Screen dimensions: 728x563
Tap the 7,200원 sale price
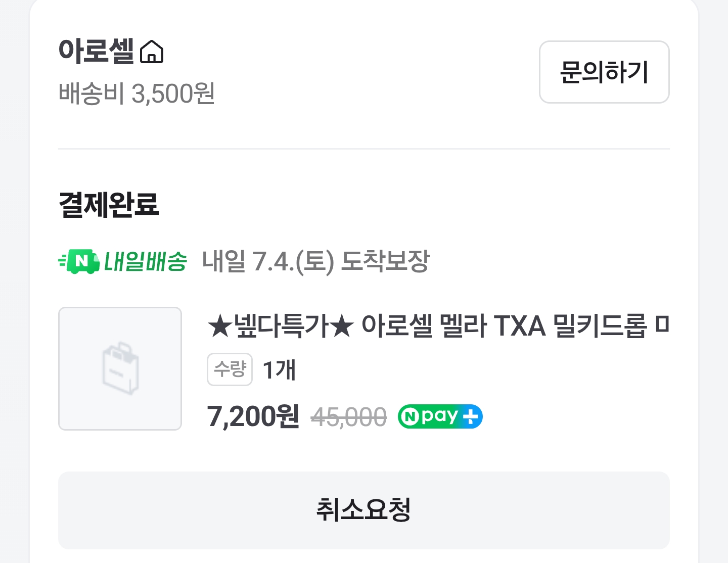(x=253, y=417)
